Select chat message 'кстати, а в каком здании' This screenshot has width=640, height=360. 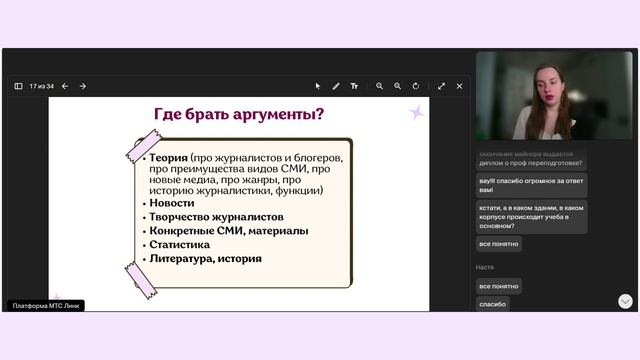tap(531, 217)
